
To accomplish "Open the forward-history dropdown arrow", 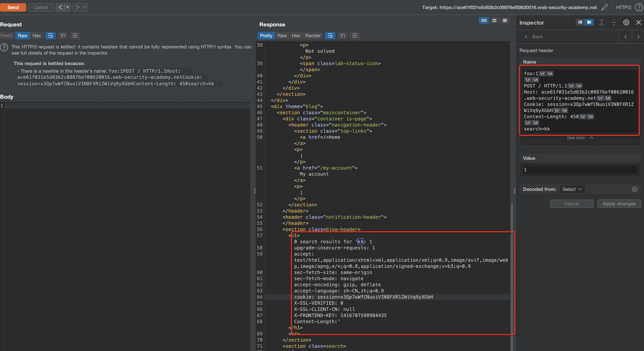I will pyautogui.click(x=85, y=7).
